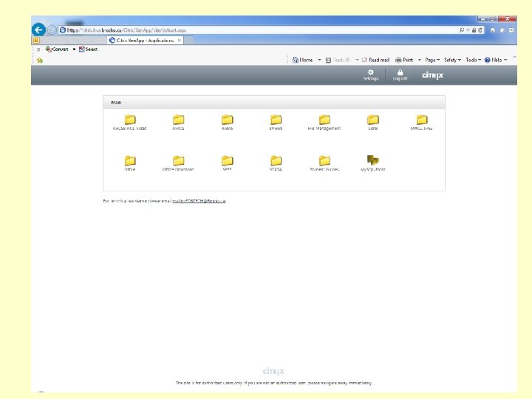Open the Tools menu
This screenshot has height=399, width=532.
point(474,60)
